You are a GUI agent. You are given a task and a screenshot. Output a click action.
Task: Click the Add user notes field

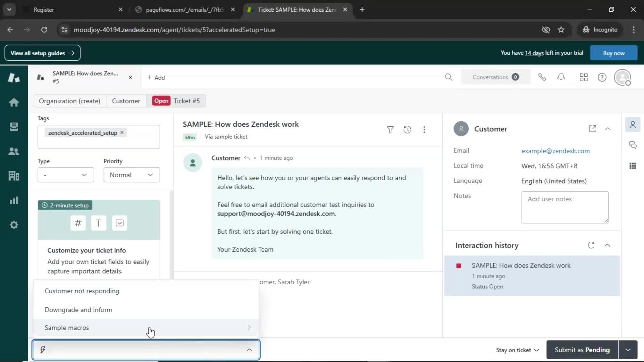(x=565, y=207)
